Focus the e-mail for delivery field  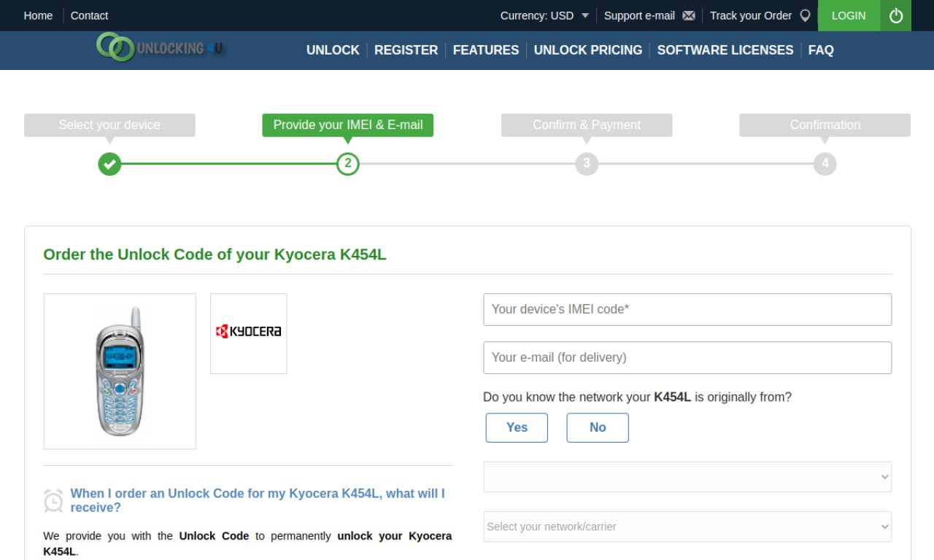point(687,357)
